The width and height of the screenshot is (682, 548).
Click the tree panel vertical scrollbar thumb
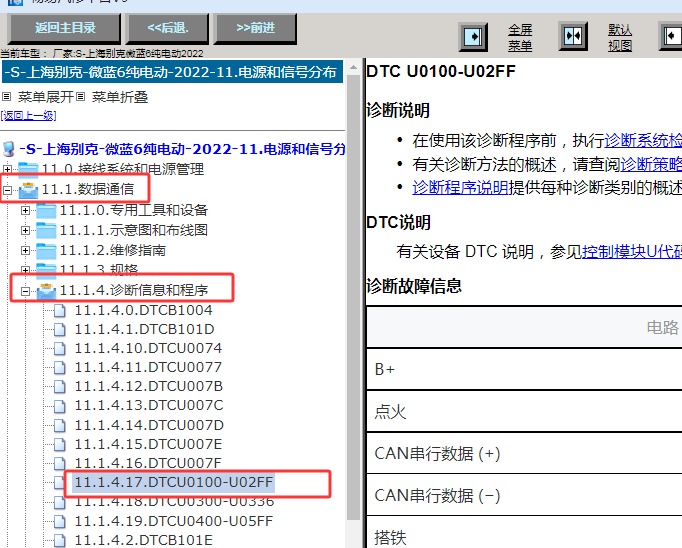point(353,297)
